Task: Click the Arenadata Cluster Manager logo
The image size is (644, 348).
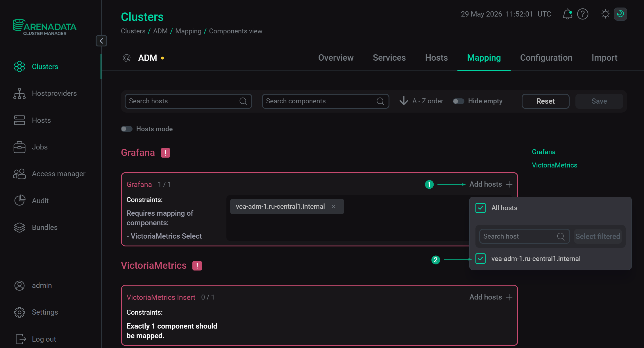Action: coord(44,27)
